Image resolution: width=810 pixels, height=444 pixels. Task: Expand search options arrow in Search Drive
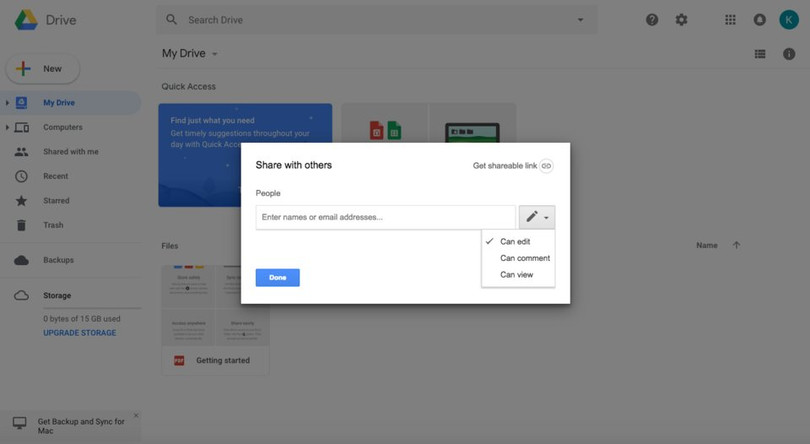pos(580,20)
